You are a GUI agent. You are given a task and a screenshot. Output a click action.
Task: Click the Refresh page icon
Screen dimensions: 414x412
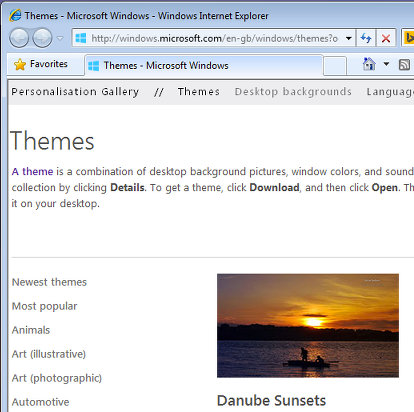[x=366, y=38]
